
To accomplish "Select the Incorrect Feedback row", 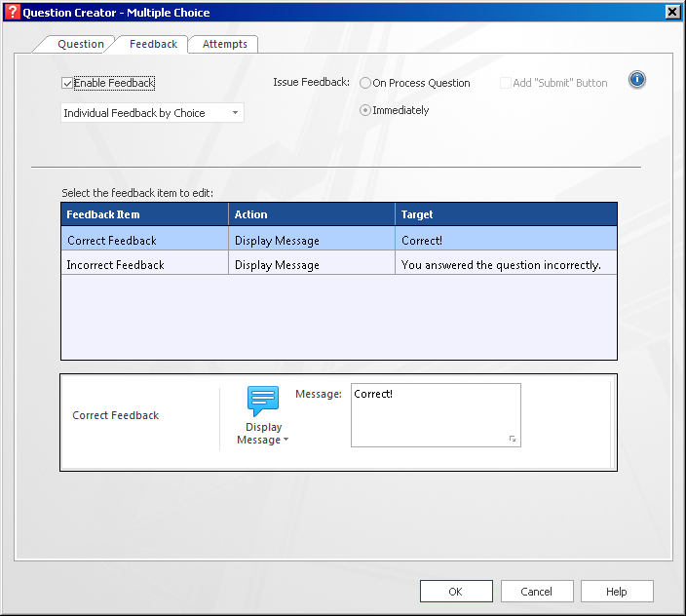I will point(339,263).
